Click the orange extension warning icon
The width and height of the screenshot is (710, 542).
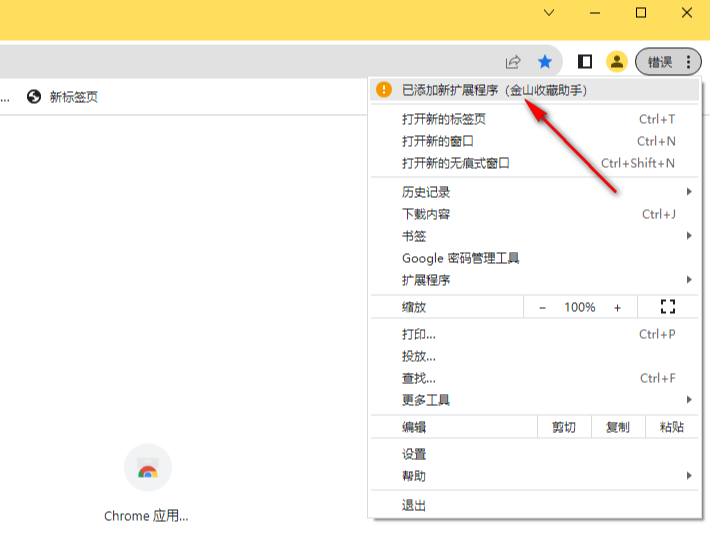[384, 90]
